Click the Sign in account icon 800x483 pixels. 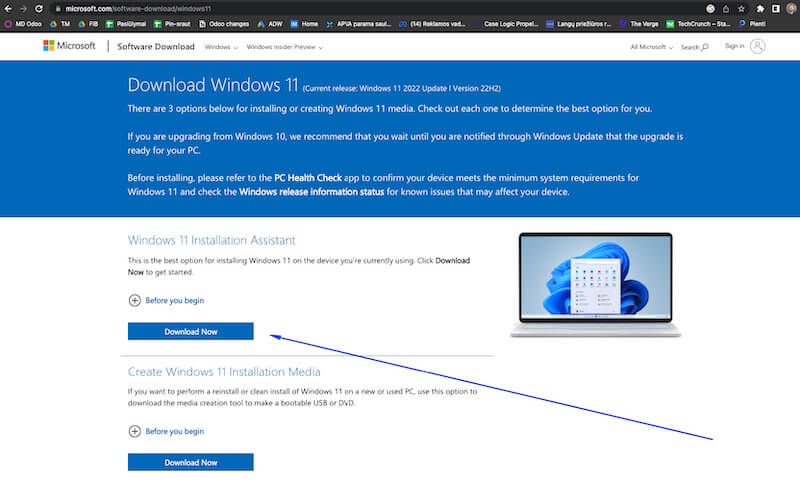tap(758, 46)
